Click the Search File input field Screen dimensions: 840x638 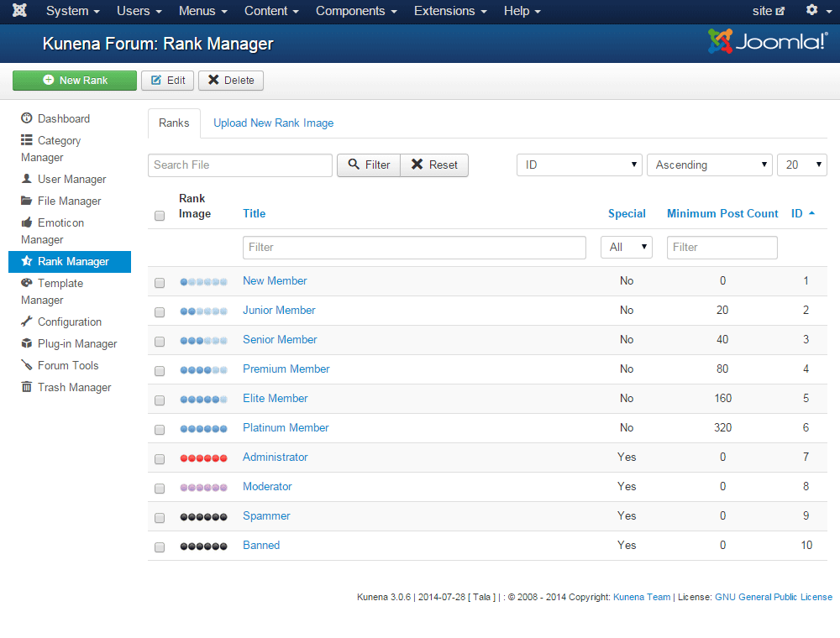(x=240, y=165)
